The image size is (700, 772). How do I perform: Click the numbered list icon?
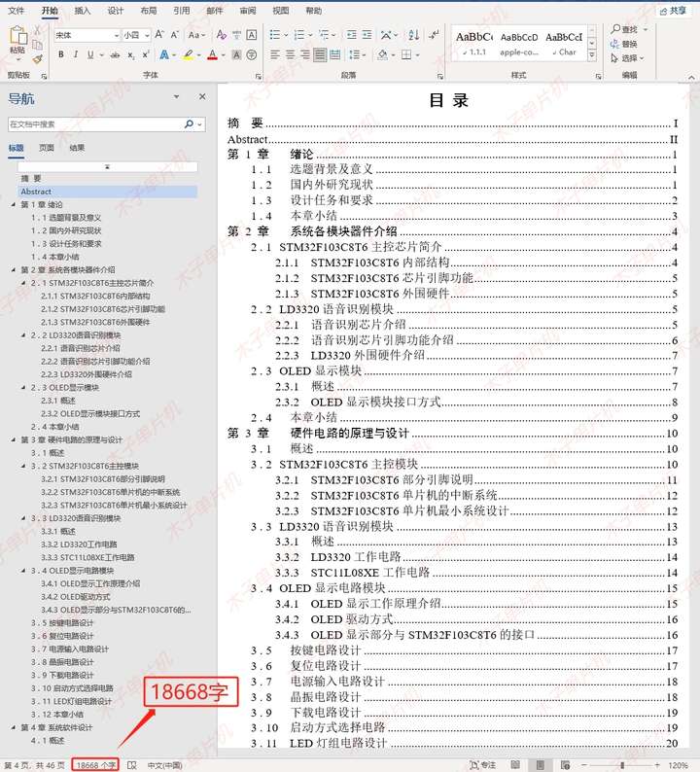tap(298, 34)
